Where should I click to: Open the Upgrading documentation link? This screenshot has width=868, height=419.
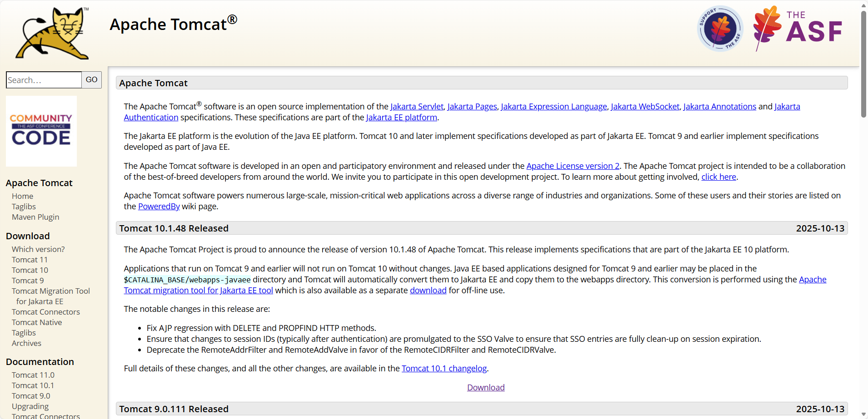[x=30, y=406]
